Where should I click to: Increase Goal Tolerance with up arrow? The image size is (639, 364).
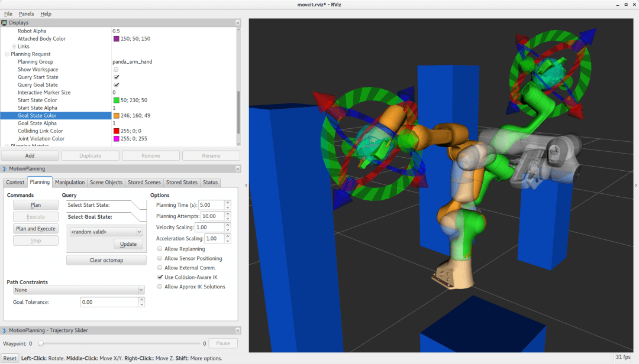point(141,300)
